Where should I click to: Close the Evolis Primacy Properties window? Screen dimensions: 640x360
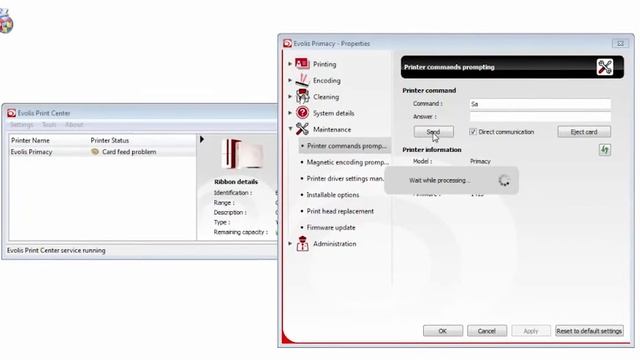click(x=620, y=43)
